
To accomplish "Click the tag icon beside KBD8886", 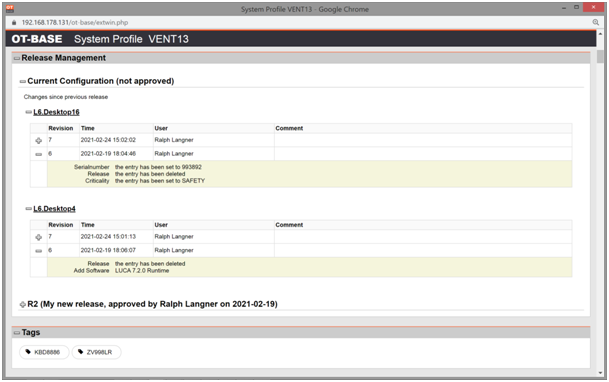I will click(x=28, y=352).
